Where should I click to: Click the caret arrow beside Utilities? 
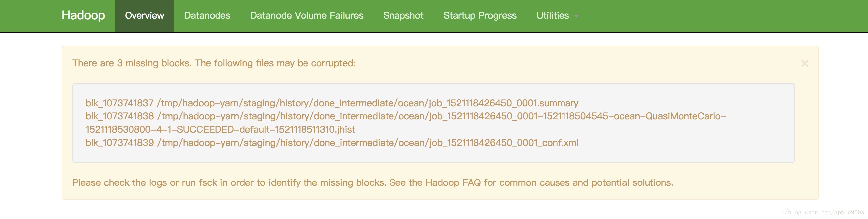tap(576, 16)
